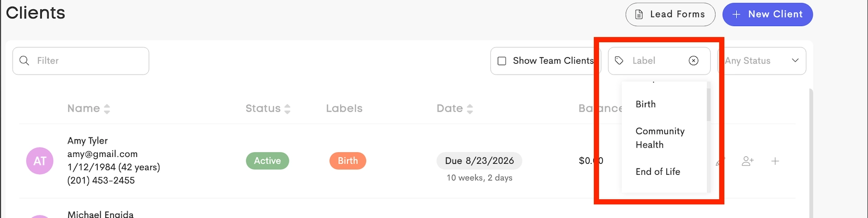Choose End of Life label option
The width and height of the screenshot is (868, 218).
click(x=658, y=172)
